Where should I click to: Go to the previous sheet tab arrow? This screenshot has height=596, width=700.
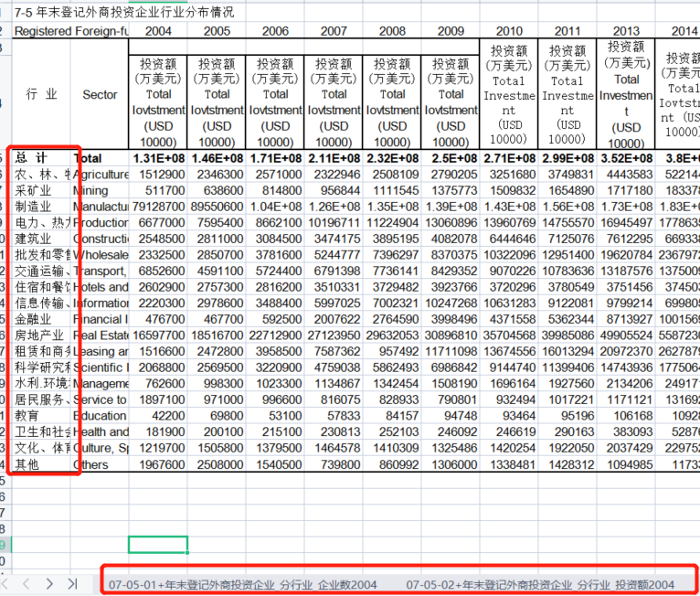pyautogui.click(x=26, y=583)
